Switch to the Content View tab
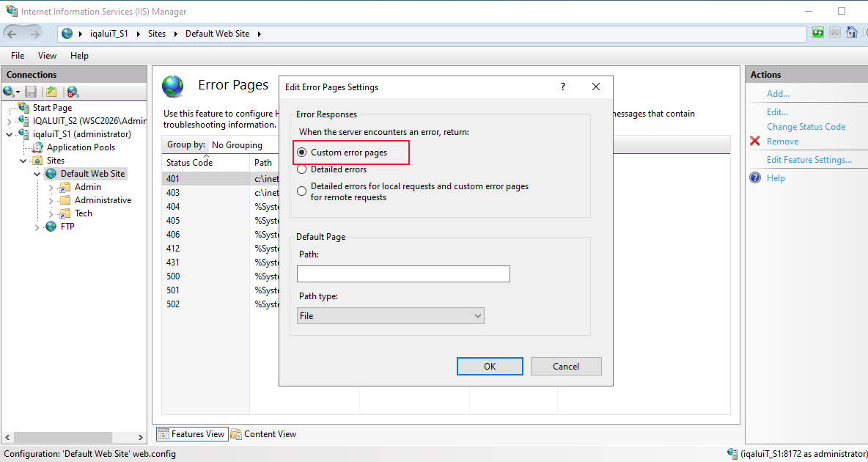 click(263, 433)
